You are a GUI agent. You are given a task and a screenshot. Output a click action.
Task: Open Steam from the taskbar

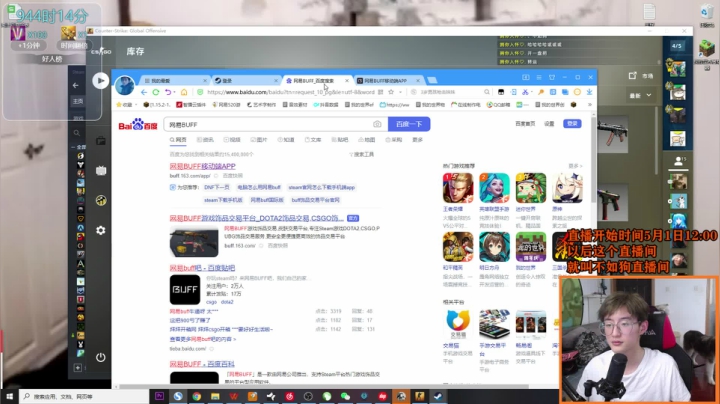(438, 396)
